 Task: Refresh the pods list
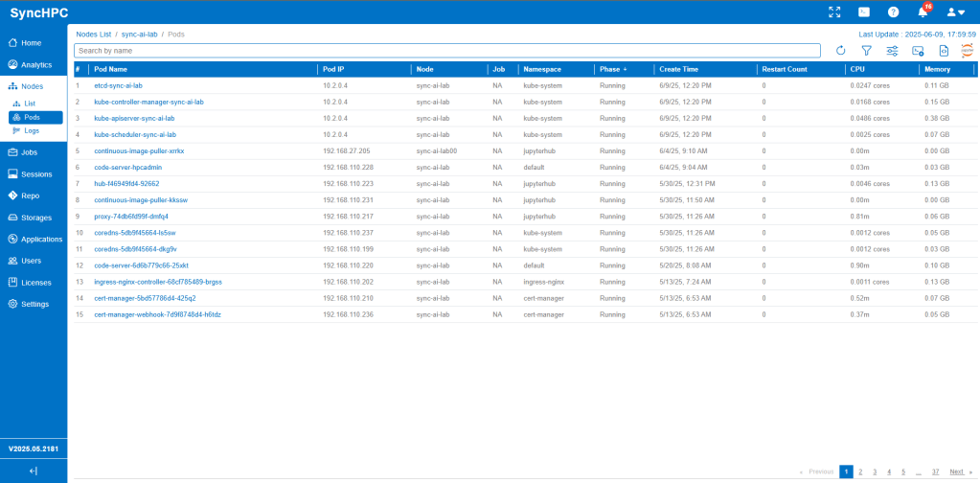pyautogui.click(x=841, y=51)
